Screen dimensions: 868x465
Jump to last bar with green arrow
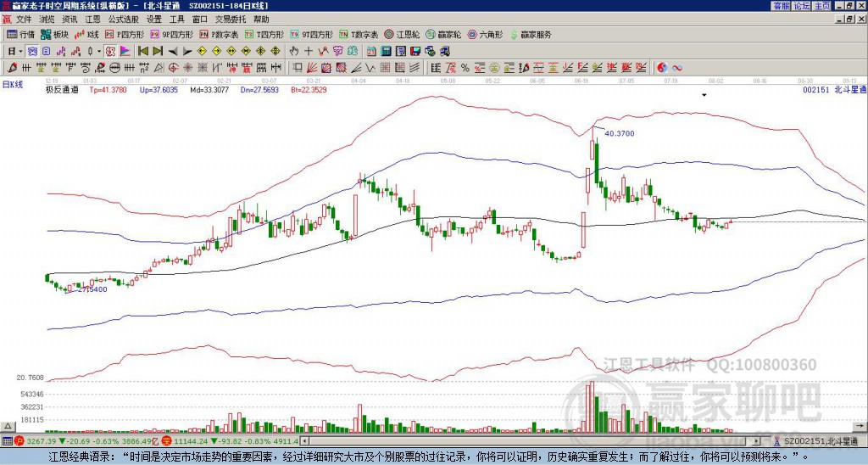158,52
